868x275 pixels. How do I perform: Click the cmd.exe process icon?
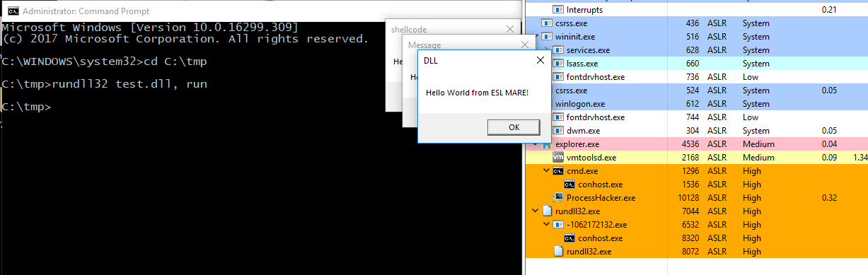[558, 171]
